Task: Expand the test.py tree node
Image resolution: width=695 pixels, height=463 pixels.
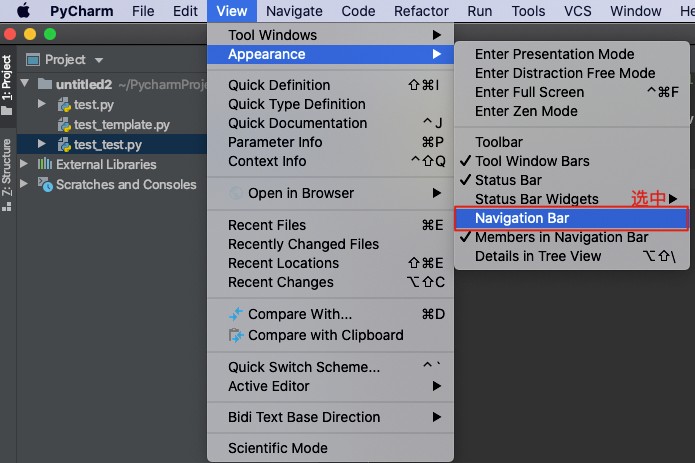Action: coord(42,104)
